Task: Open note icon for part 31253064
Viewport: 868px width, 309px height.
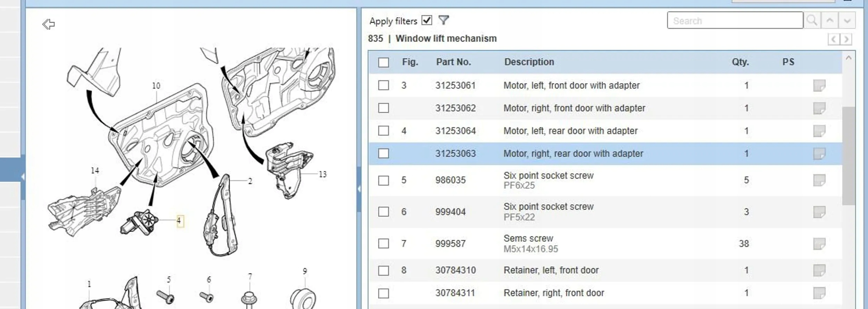Action: point(819,131)
